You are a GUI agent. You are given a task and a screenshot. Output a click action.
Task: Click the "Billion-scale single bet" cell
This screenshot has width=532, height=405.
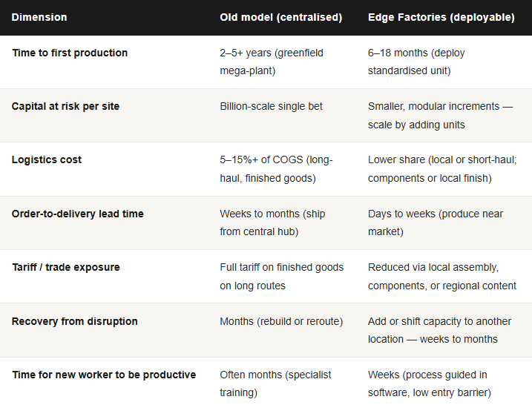tap(271, 106)
